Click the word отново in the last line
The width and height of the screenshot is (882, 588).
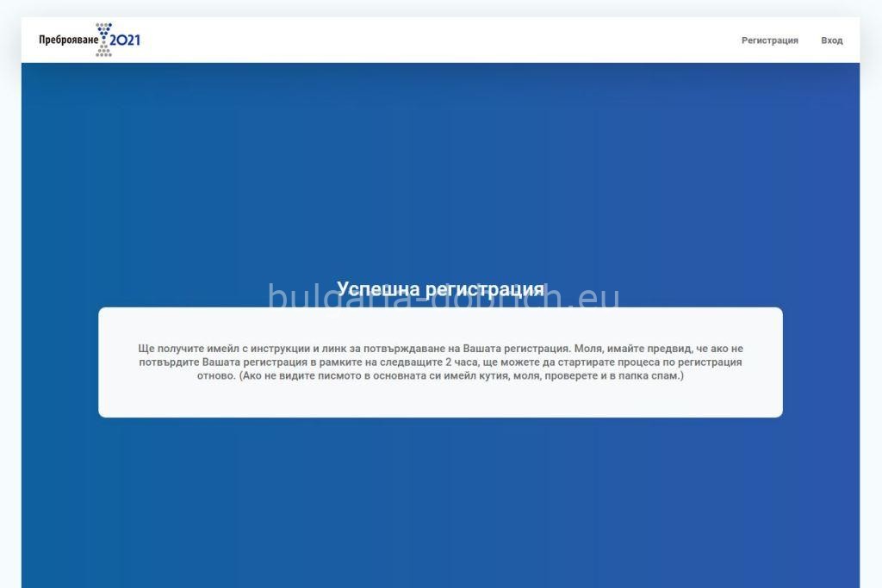tap(216, 375)
